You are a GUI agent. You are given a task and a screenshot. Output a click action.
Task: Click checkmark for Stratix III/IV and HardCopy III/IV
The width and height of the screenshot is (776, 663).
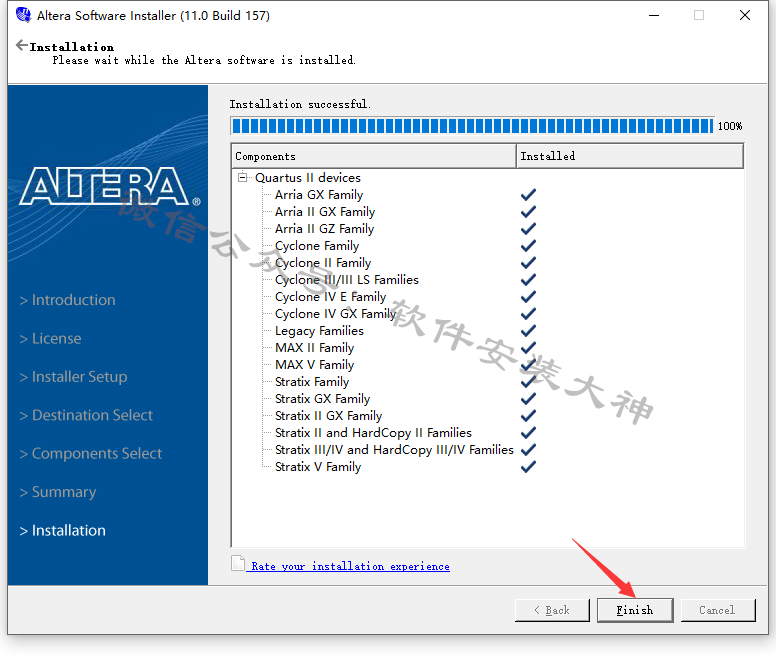pos(528,450)
